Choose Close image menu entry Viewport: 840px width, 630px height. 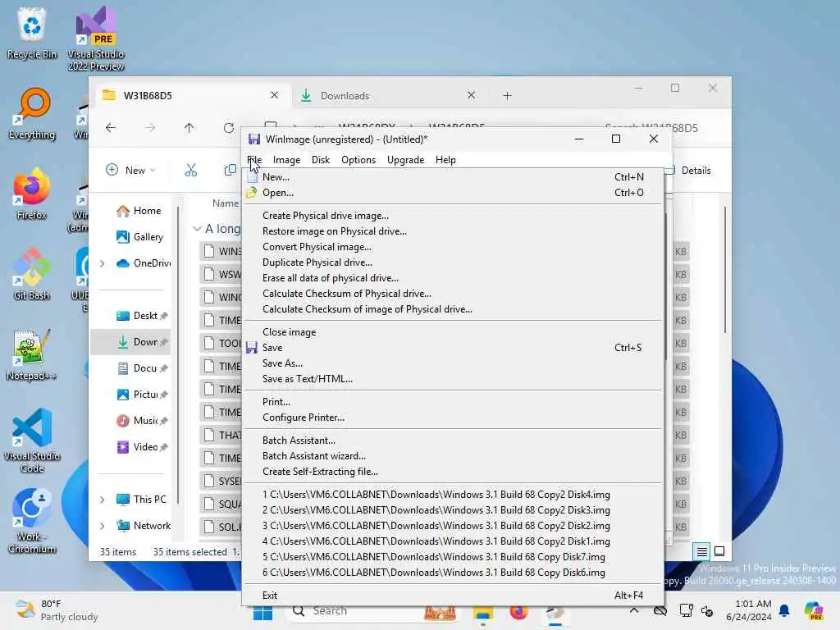click(x=453, y=332)
